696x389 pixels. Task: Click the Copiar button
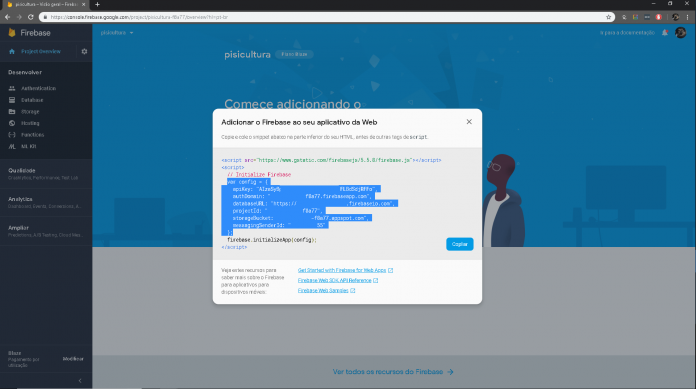pyautogui.click(x=459, y=244)
